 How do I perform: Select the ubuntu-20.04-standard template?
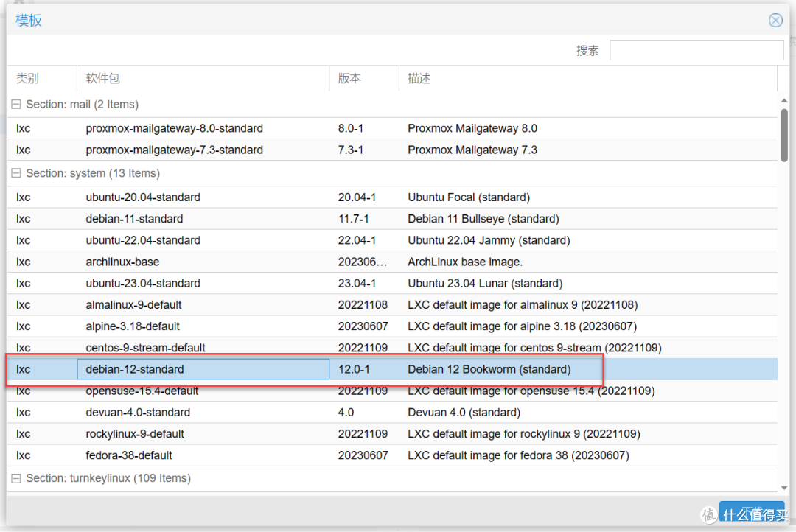143,197
